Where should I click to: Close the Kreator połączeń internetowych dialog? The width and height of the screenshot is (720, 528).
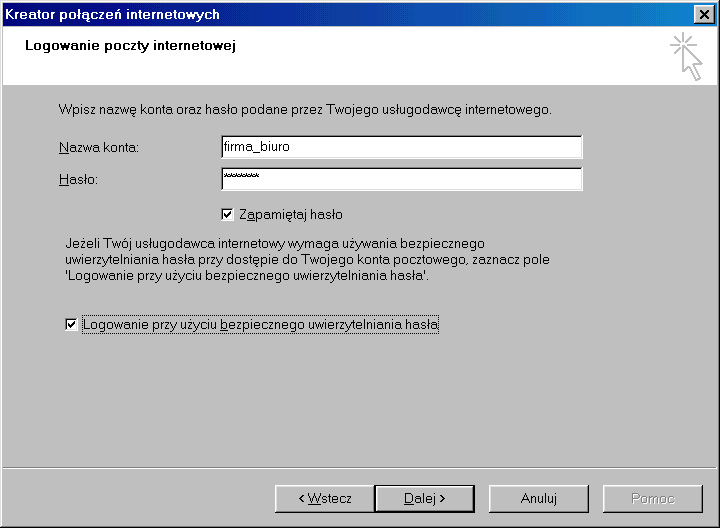[x=703, y=14]
